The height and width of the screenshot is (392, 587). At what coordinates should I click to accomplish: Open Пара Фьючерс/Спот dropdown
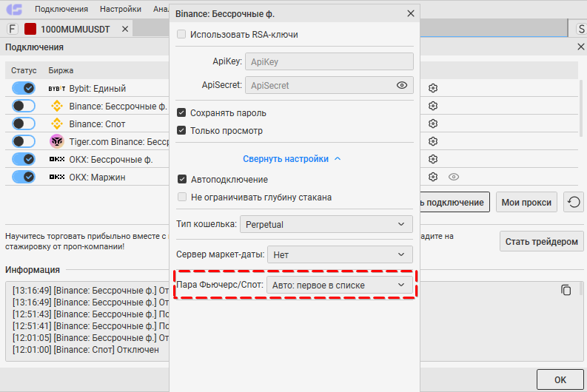coord(340,285)
